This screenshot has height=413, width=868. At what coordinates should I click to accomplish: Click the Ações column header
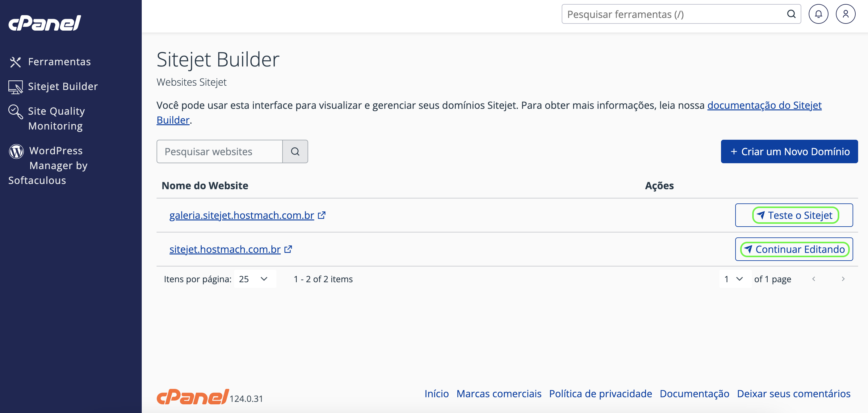660,185
